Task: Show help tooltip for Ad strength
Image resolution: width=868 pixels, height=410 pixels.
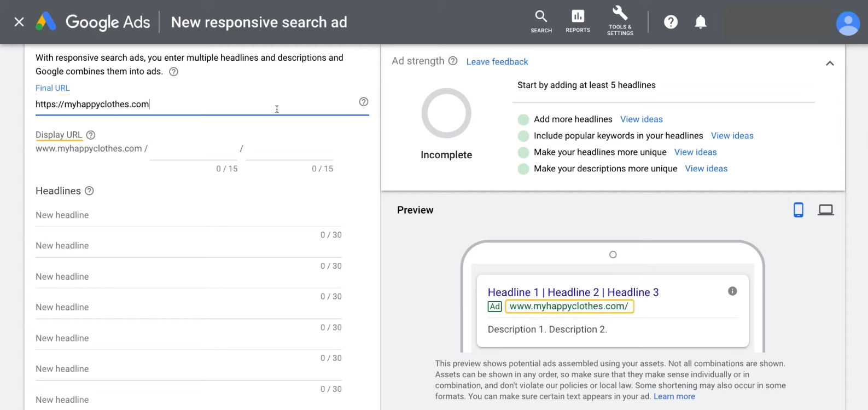Action: (x=453, y=61)
